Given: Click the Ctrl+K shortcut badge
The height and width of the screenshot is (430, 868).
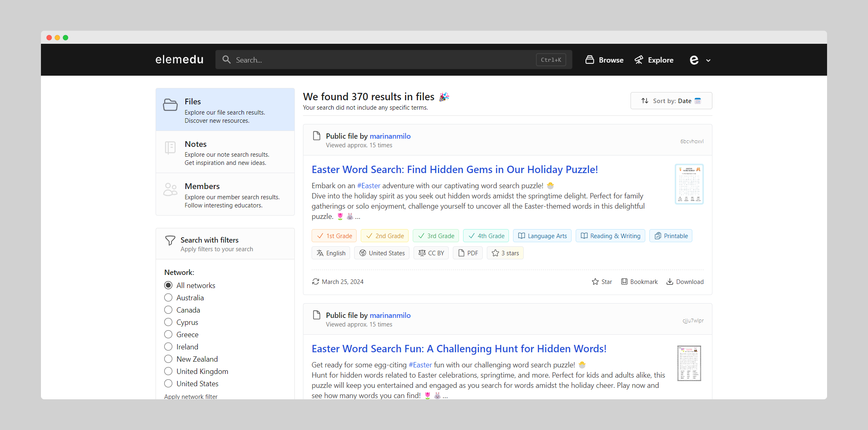Looking at the screenshot, I should (x=551, y=60).
